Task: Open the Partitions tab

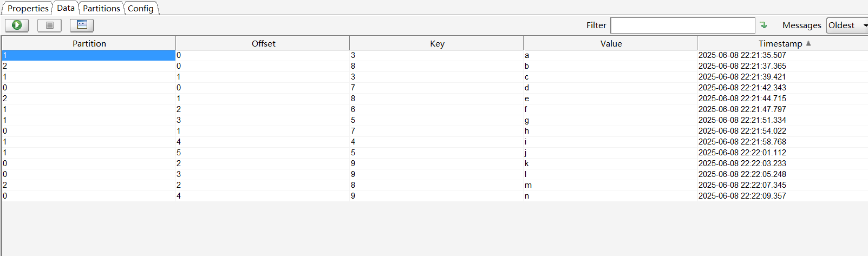Action: coord(101,8)
